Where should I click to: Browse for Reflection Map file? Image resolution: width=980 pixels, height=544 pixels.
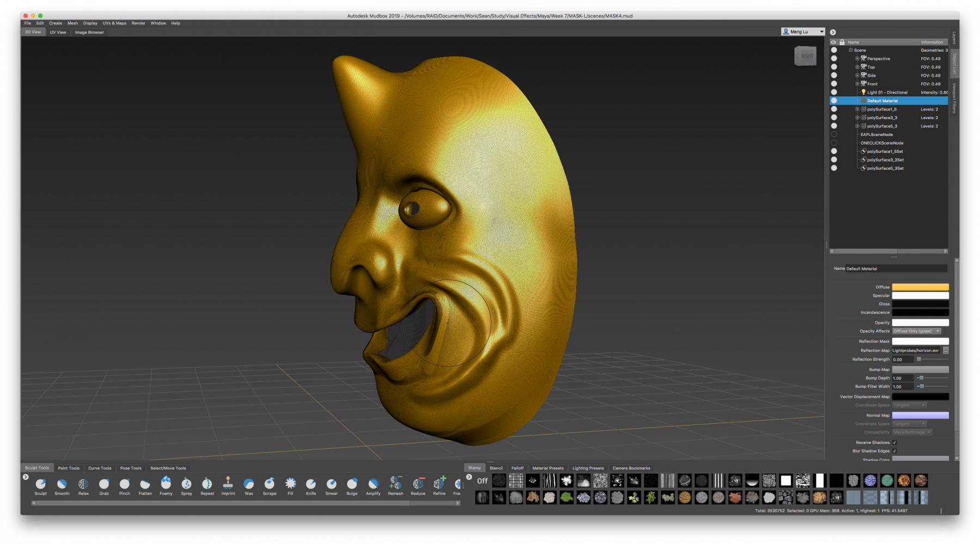[946, 350]
